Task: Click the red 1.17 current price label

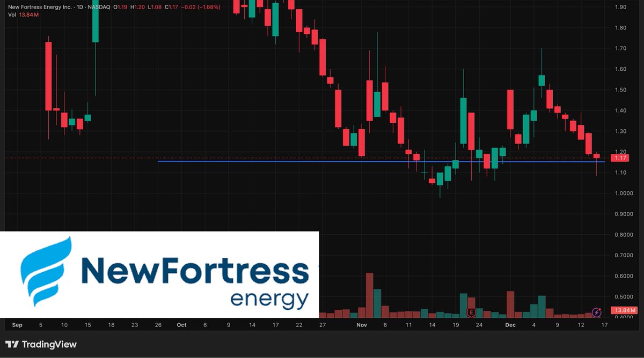Action: pos(621,158)
